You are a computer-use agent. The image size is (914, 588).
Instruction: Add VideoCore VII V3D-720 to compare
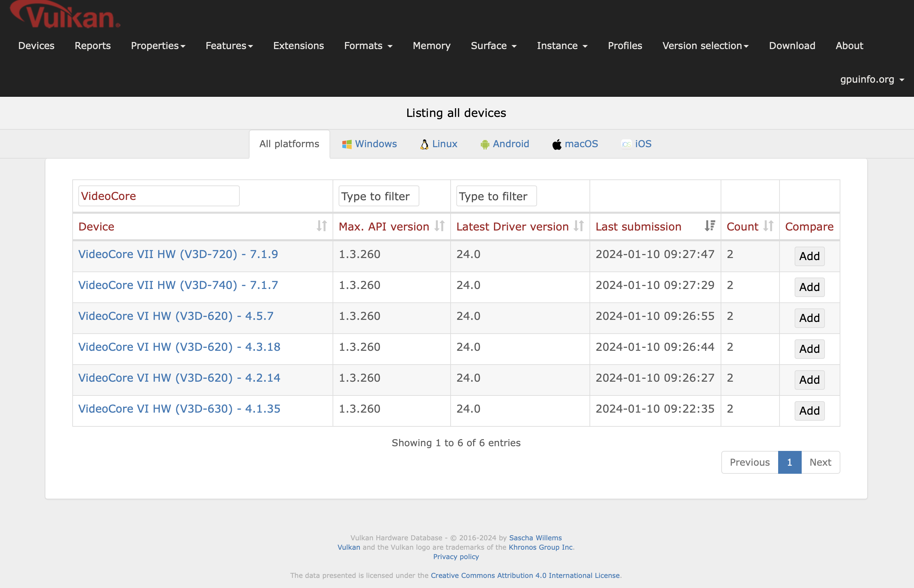pyautogui.click(x=809, y=256)
